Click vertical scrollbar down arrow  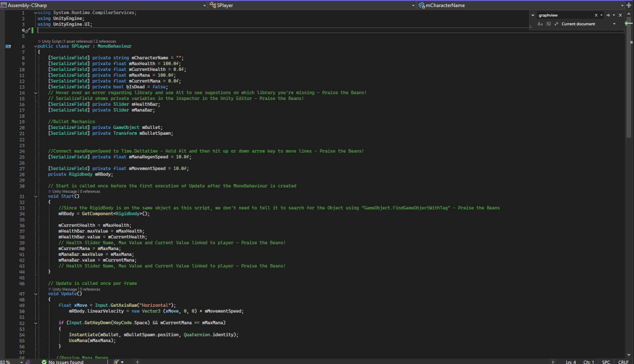click(x=628, y=355)
